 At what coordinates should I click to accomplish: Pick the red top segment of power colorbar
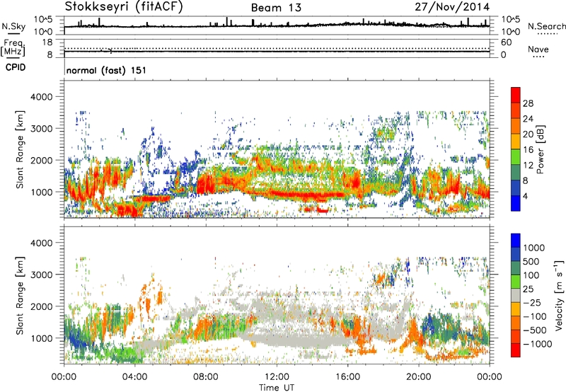(x=516, y=96)
